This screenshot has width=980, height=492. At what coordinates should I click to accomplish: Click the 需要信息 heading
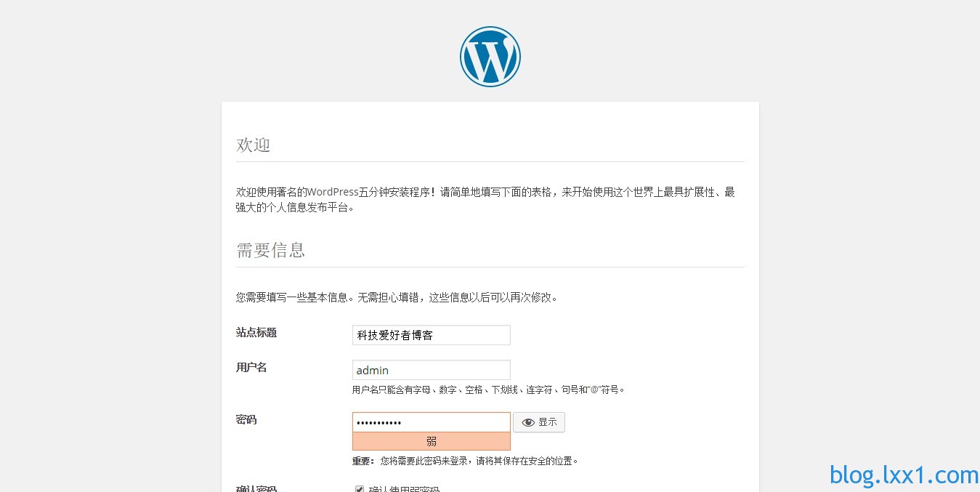271,250
